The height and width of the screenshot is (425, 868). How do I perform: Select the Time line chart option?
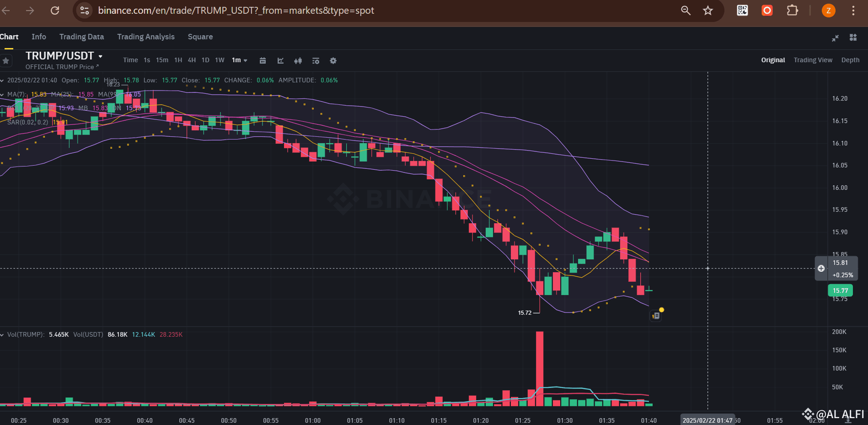[130, 60]
